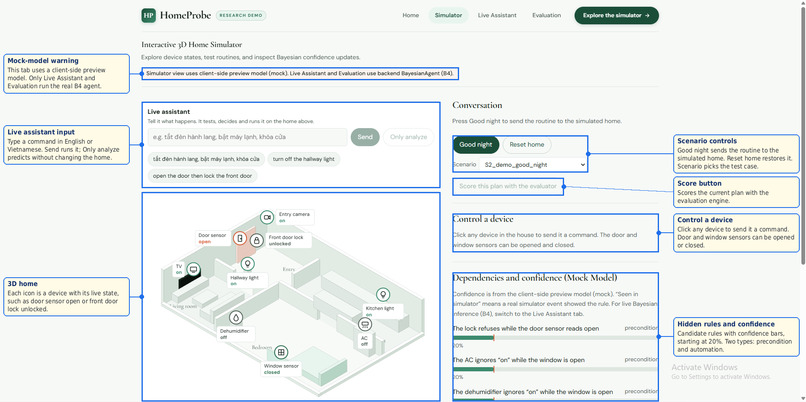Toggle the Door sensor icon in the house

tap(240, 239)
